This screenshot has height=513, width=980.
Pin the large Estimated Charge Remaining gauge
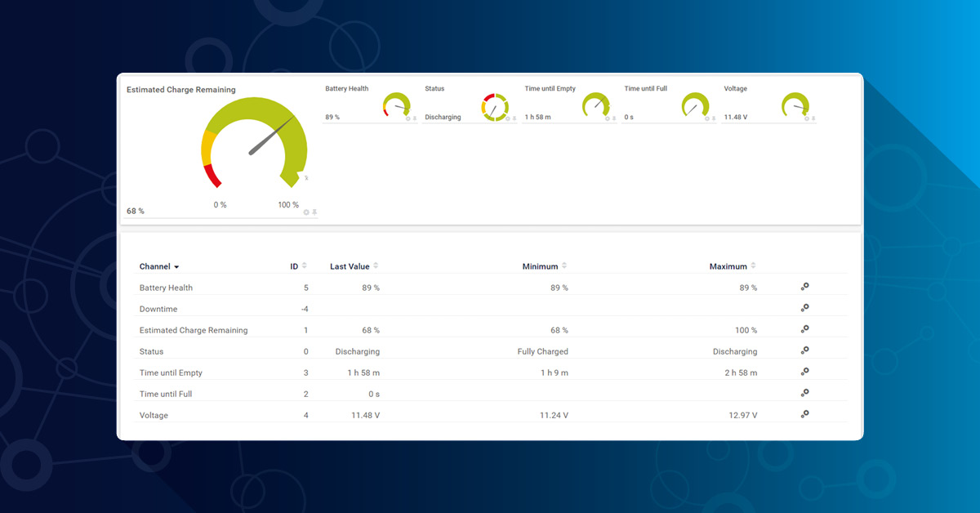coord(314,212)
